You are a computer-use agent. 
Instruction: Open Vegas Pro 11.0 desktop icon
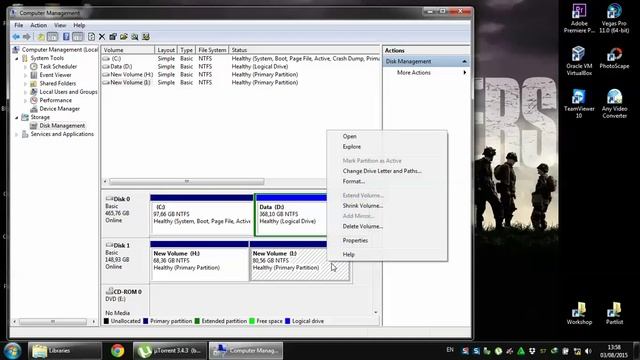tap(614, 18)
